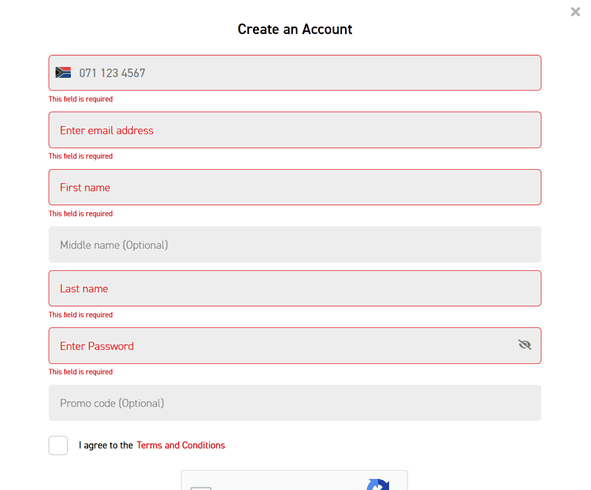Click the reCAPTCHA logo icon
The width and height of the screenshot is (591, 490).
[378, 485]
